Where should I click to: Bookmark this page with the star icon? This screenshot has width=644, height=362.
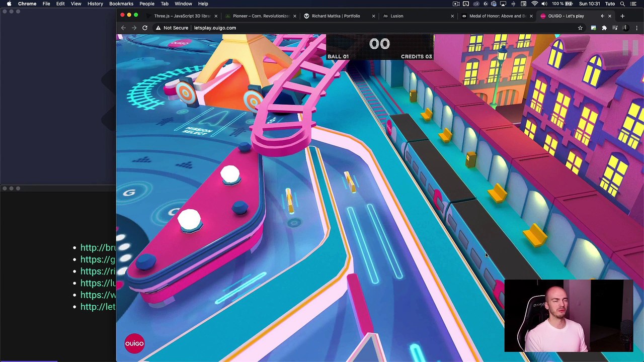coord(580,28)
